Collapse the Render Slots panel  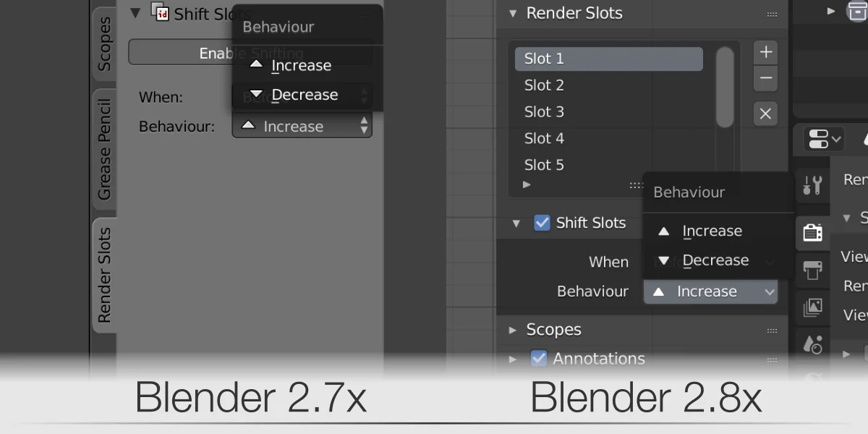(x=514, y=13)
